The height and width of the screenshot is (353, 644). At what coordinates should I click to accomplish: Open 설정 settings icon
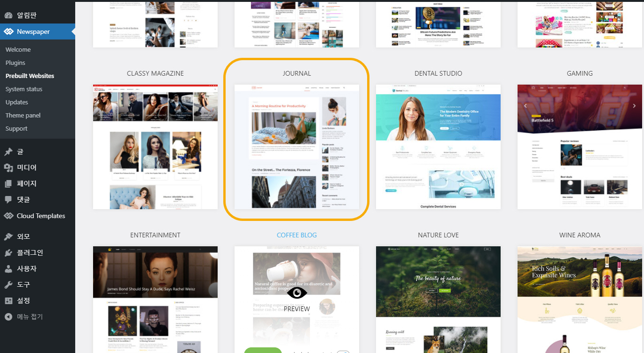tap(8, 301)
